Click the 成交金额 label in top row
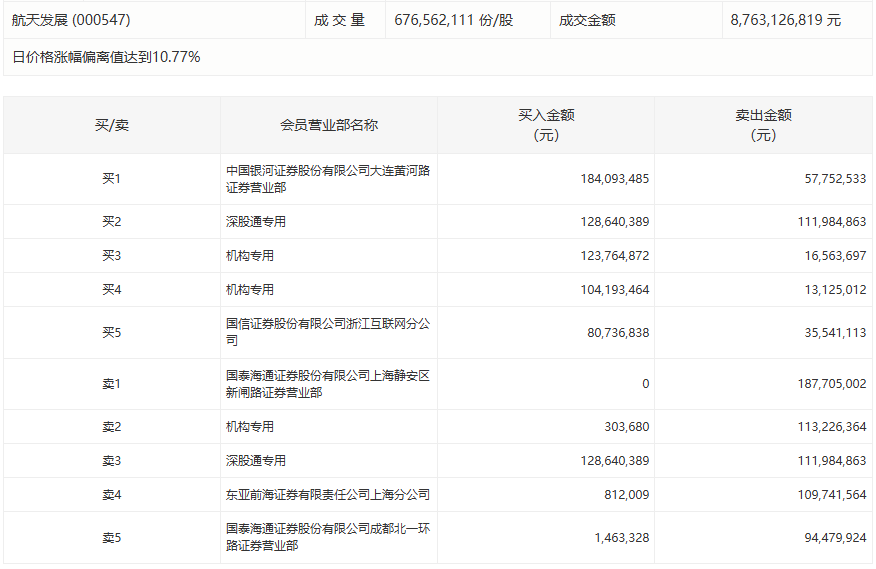This screenshot has width=876, height=569. click(x=586, y=20)
